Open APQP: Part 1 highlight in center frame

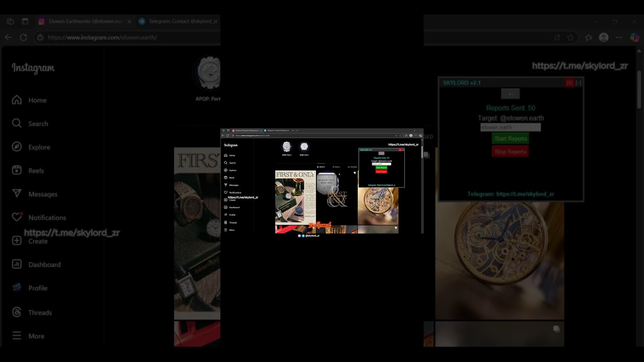(304, 148)
